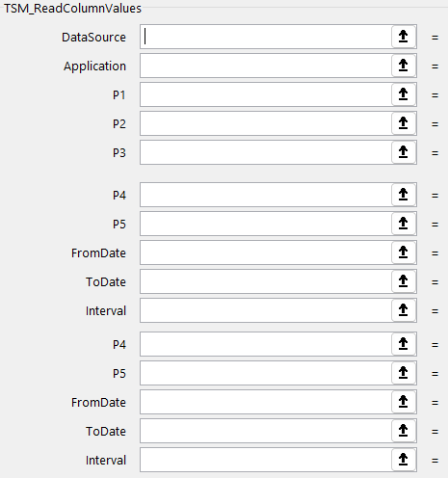
Task: Click the arrow icon of the second ToDate row
Action: click(x=404, y=431)
